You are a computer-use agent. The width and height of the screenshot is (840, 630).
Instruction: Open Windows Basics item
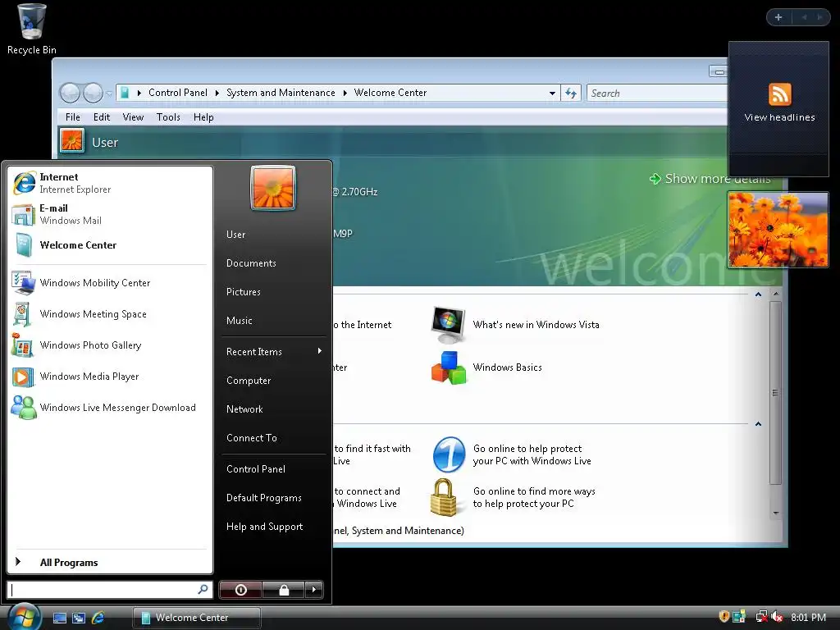[x=487, y=367]
